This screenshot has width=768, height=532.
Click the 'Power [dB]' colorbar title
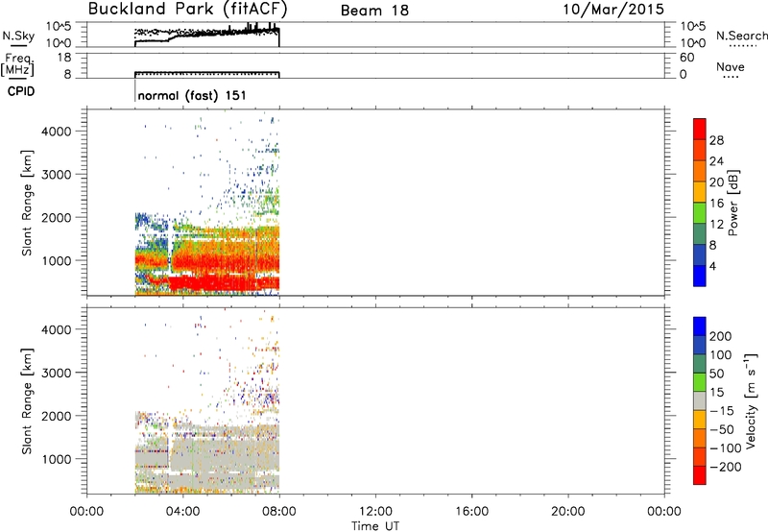coord(732,203)
